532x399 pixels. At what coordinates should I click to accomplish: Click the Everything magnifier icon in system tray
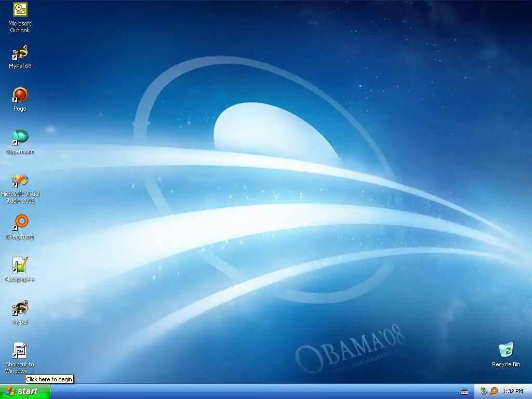pos(494,392)
